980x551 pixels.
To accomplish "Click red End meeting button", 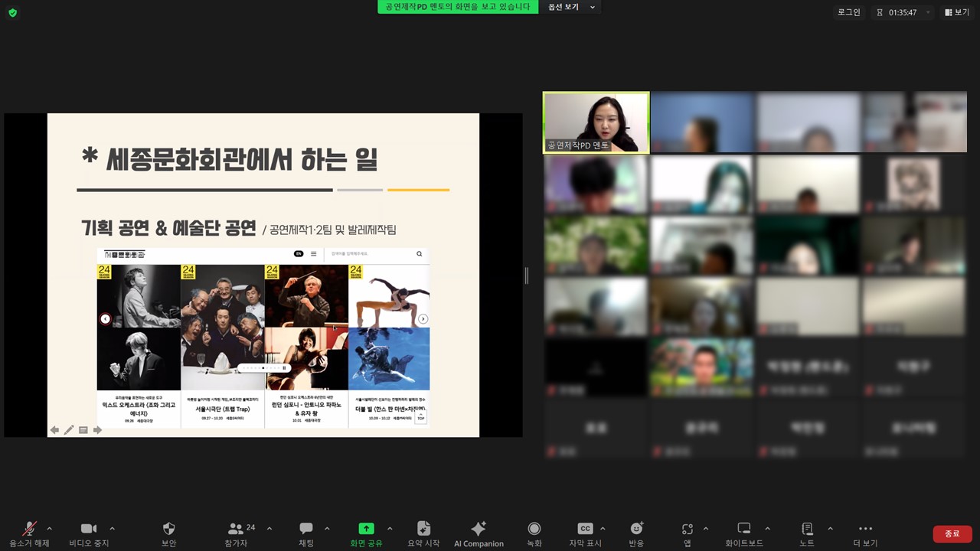I will [x=952, y=533].
